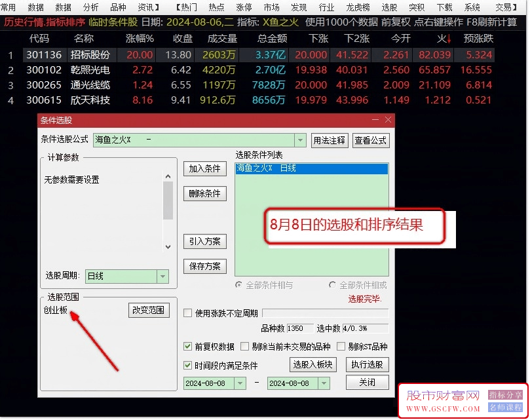Image resolution: width=530 pixels, height=420 pixels.
Task: Click the 名师课程 link in banner
Action: (x=505, y=407)
